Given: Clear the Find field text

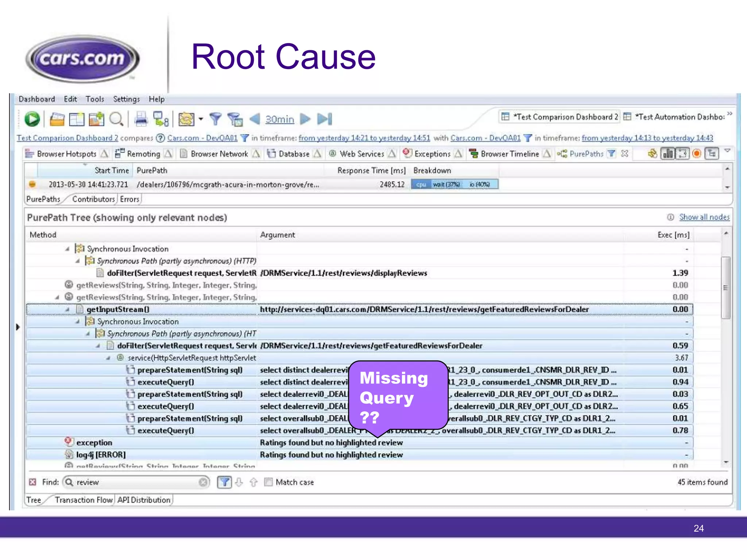Looking at the screenshot, I should click(204, 482).
